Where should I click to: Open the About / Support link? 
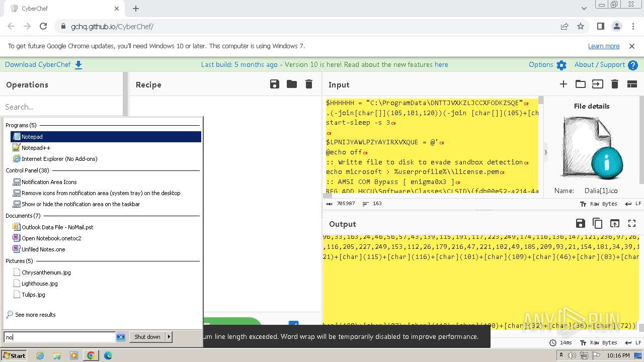[x=600, y=64]
